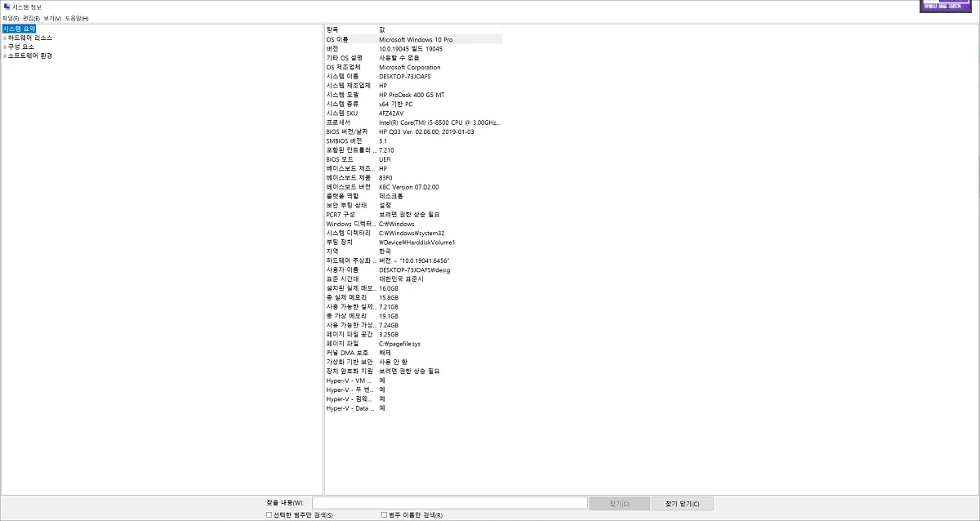Image resolution: width=980 pixels, height=521 pixels.
Task: Select the 커널 DMA 보호 row
Action: pos(414,352)
